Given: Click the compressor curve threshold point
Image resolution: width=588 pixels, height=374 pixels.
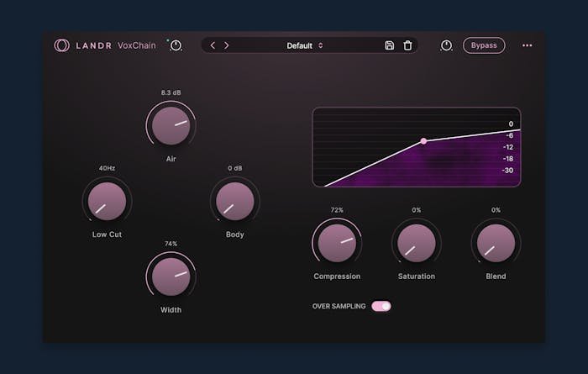Looking at the screenshot, I should (x=423, y=141).
